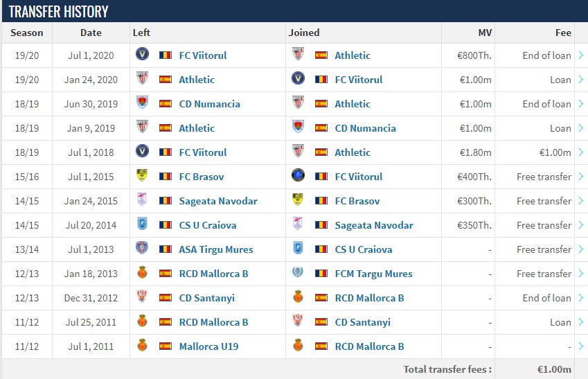Open Mallorca U19 club link
This screenshot has width=588, height=379.
pos(208,346)
